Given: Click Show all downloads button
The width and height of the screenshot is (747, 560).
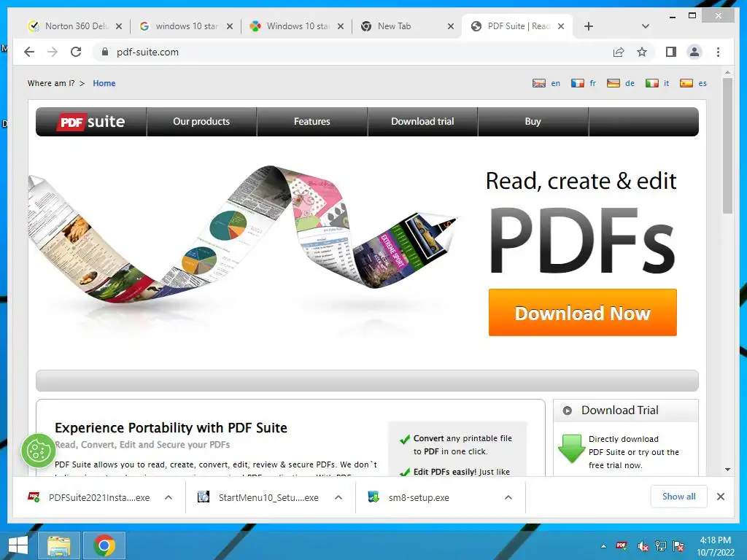Looking at the screenshot, I should pos(679,497).
